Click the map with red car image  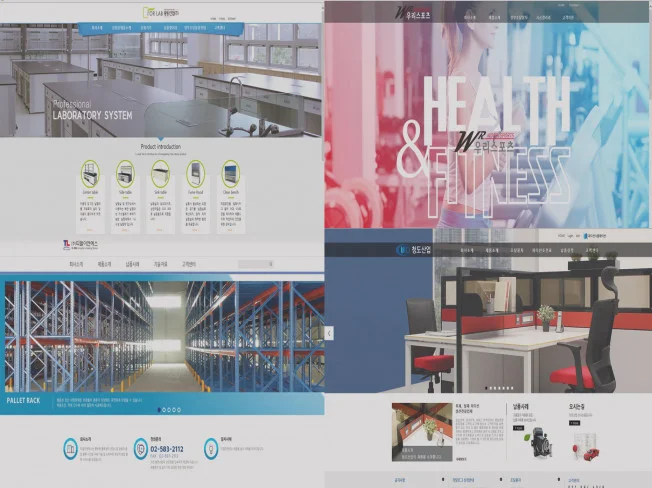(586, 448)
